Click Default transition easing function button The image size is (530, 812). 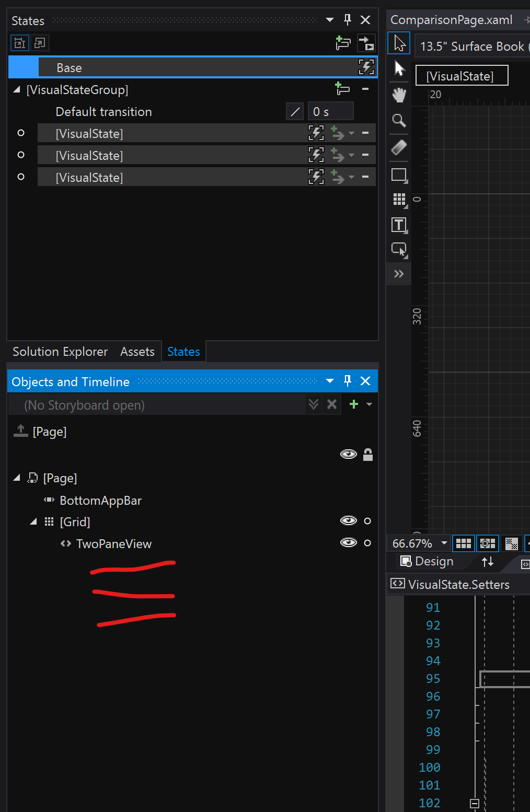click(x=295, y=111)
